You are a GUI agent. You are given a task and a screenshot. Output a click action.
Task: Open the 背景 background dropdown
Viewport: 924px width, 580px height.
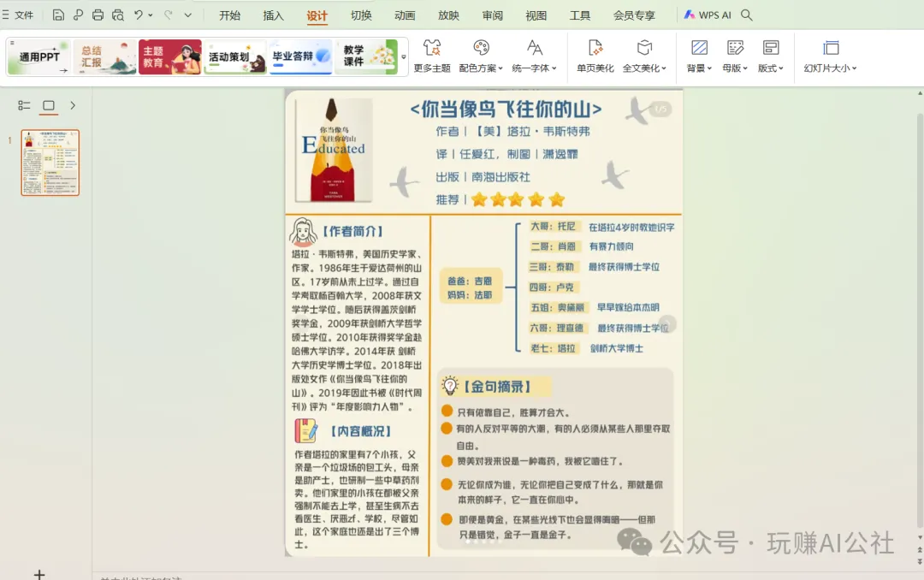tap(699, 56)
